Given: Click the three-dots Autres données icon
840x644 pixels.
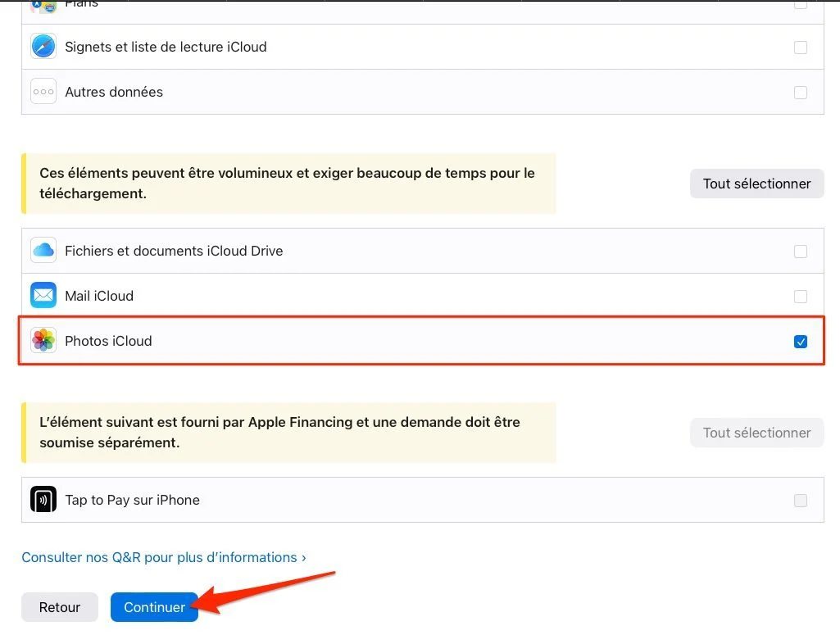Looking at the screenshot, I should point(43,92).
